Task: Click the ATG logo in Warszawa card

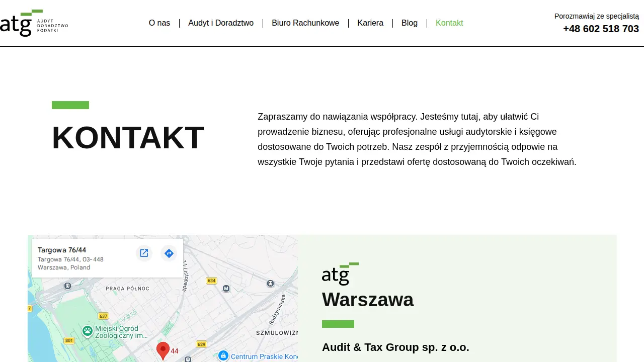Action: pyautogui.click(x=340, y=274)
